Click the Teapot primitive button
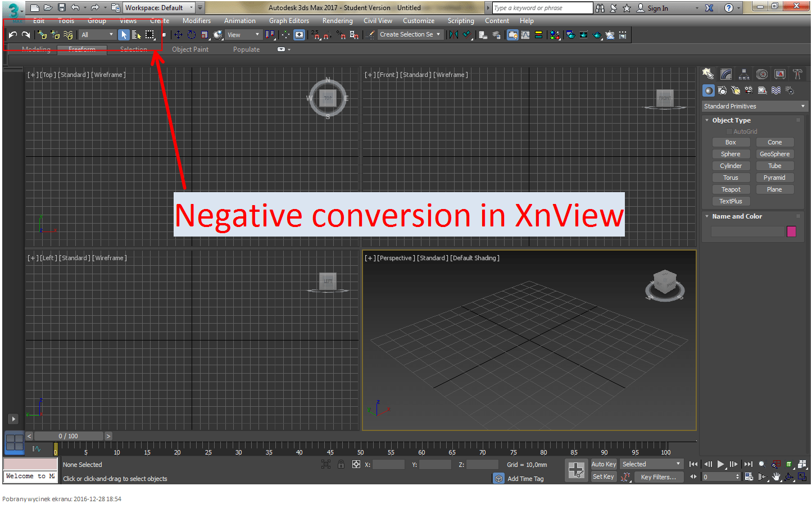 tap(731, 189)
